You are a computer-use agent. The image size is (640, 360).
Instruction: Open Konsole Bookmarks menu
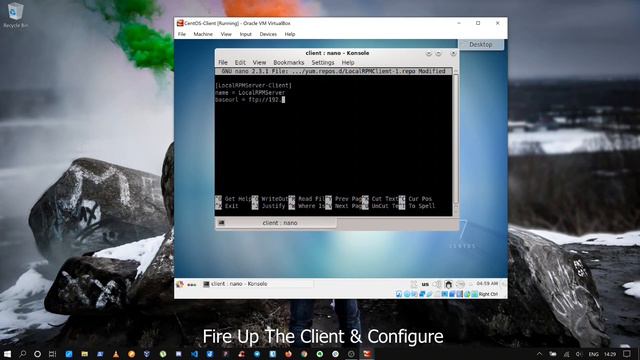pos(289,62)
